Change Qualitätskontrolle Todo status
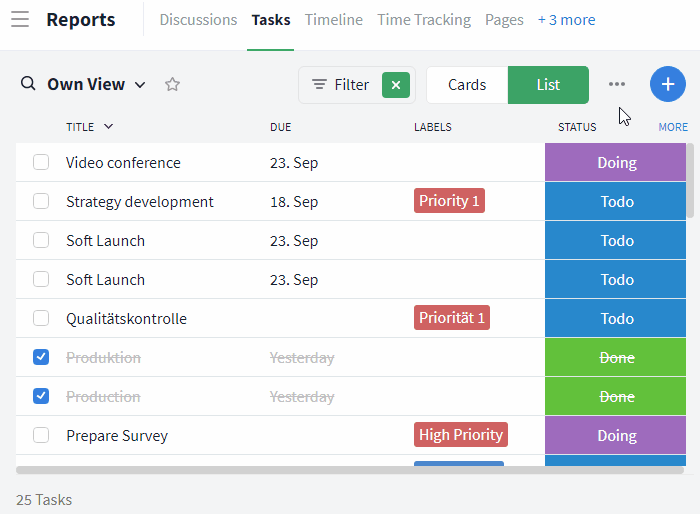 click(x=615, y=318)
